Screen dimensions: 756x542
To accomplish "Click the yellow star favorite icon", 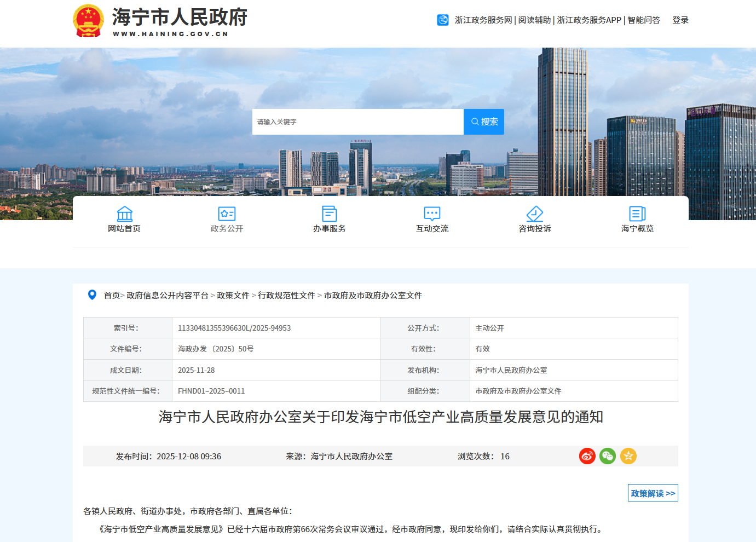I will click(628, 456).
